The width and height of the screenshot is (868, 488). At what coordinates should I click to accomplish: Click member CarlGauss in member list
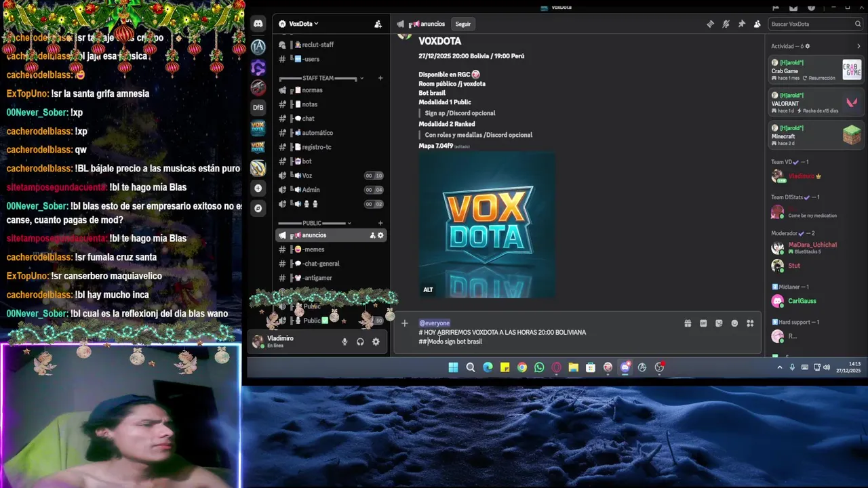point(816,301)
